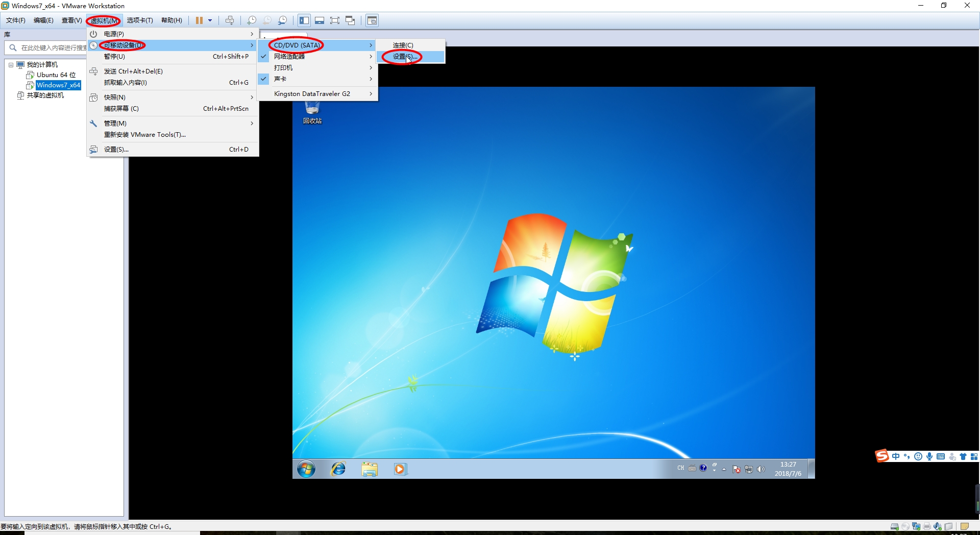This screenshot has height=535, width=980.
Task: Launch Windows Media Player taskbar icon
Action: point(400,469)
